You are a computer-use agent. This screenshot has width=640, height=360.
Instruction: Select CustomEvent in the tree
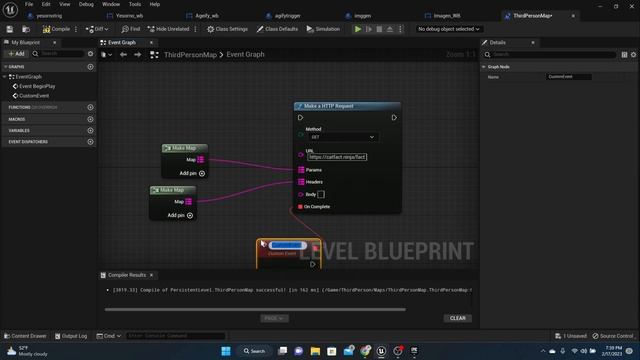pyautogui.click(x=34, y=96)
